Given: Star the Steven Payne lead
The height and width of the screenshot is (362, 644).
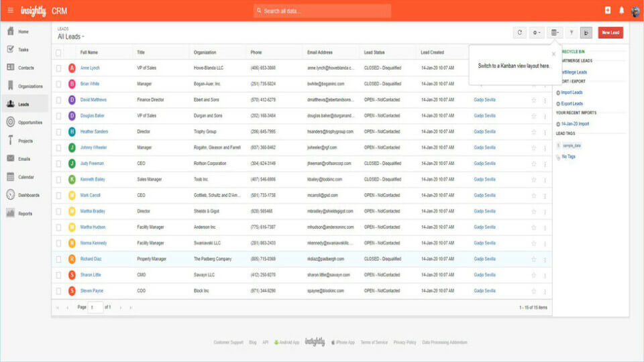Looking at the screenshot, I should point(533,291).
